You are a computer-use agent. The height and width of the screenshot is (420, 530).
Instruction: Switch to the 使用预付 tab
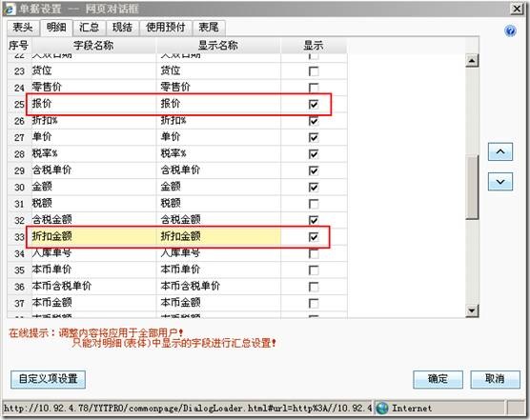165,28
